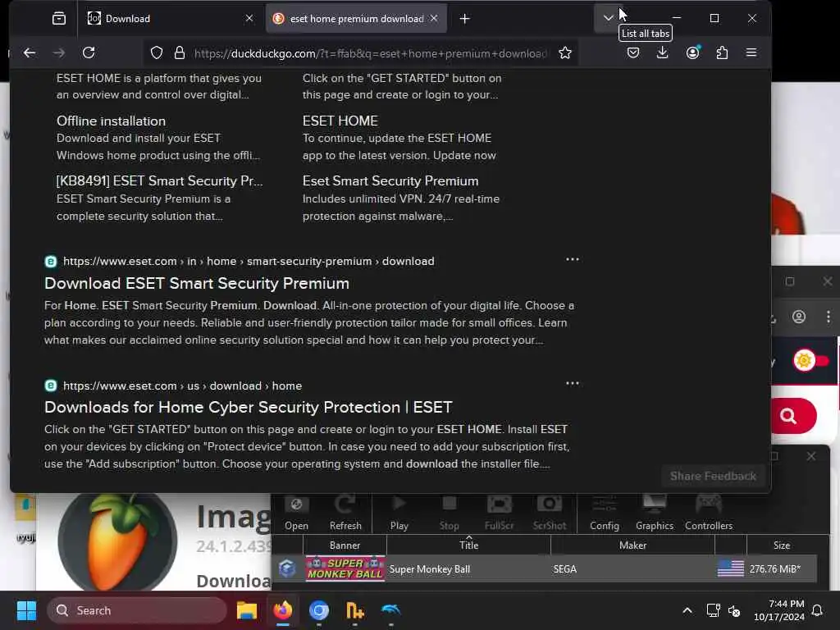Open Eset Smart Security Premium sublink
Viewport: 840px width, 630px height.
tap(390, 181)
